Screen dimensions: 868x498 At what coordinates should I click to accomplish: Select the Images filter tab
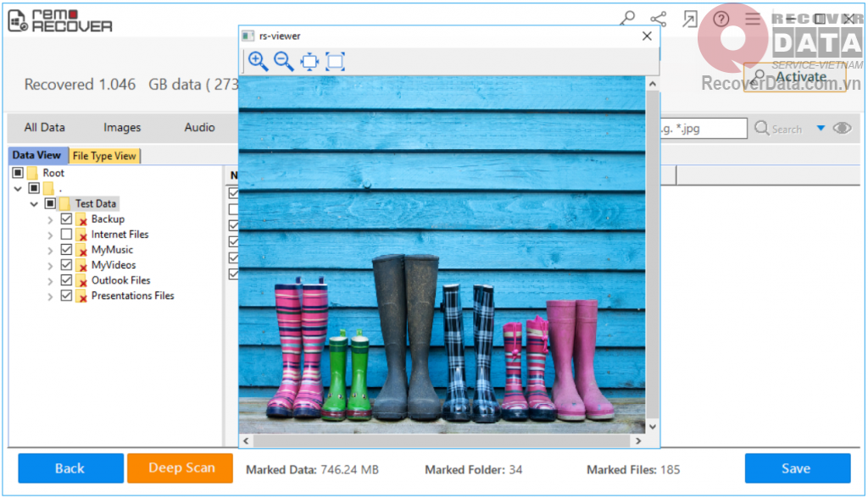(122, 128)
